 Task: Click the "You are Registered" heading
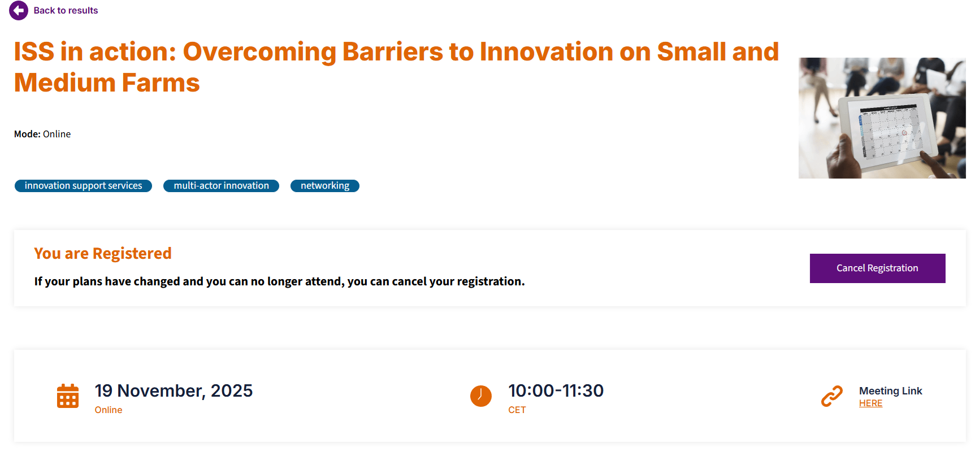pyautogui.click(x=103, y=253)
